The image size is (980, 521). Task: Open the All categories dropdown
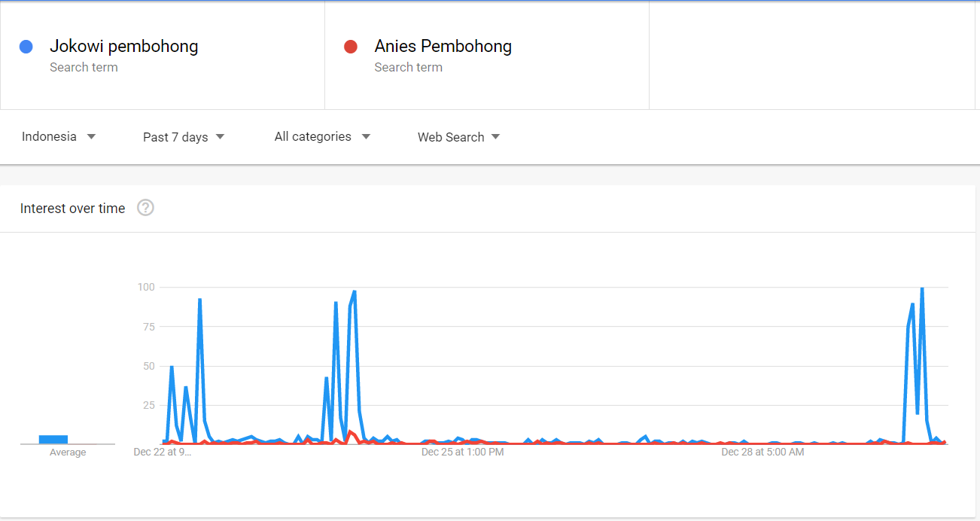(x=322, y=137)
